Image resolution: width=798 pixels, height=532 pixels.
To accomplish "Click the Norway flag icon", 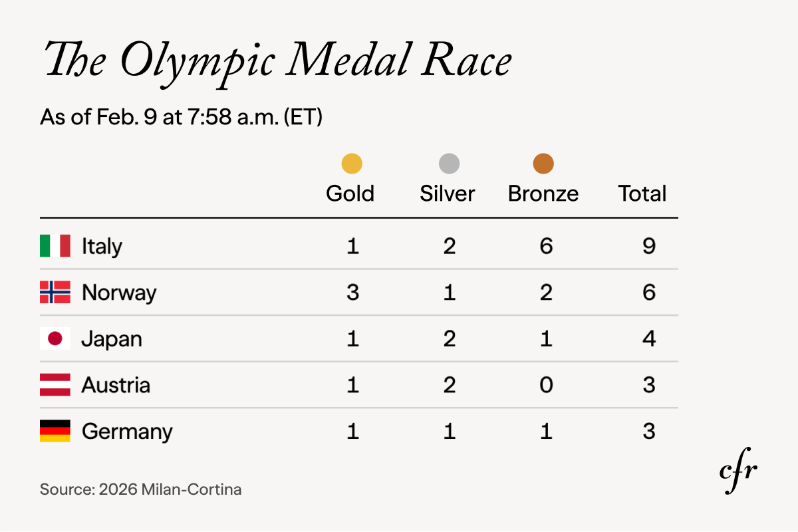I will click(x=55, y=293).
